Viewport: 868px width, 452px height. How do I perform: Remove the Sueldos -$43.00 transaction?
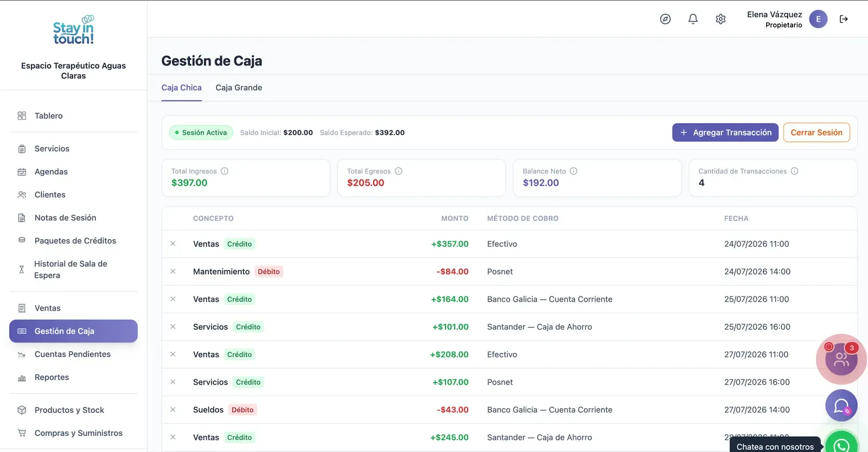click(x=173, y=410)
